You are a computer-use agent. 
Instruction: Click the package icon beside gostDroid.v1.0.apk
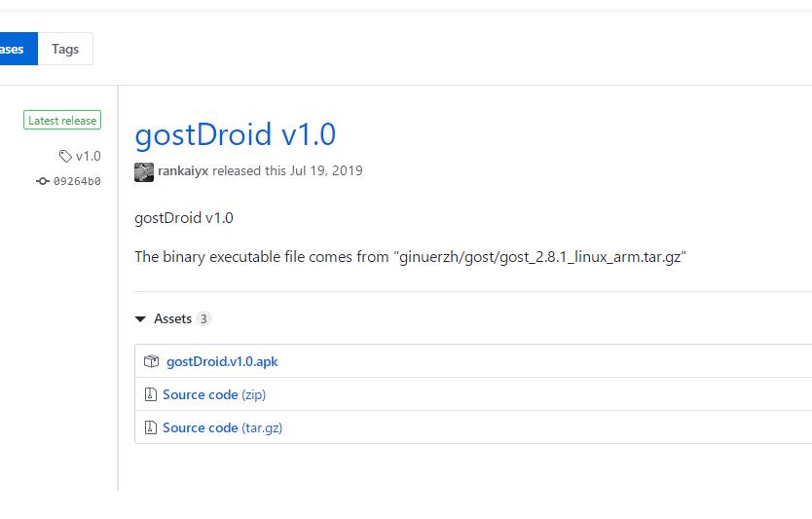pos(151,361)
